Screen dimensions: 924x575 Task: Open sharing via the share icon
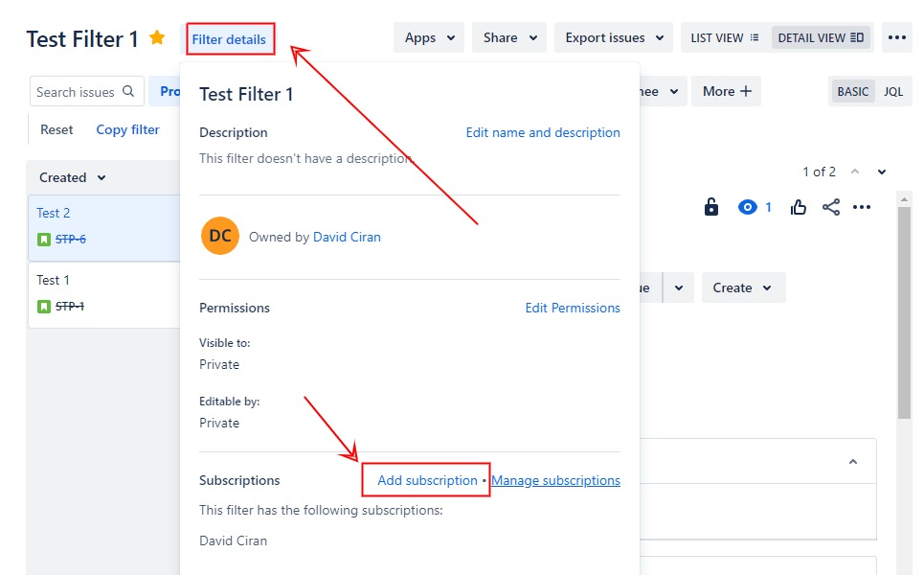[x=831, y=206]
